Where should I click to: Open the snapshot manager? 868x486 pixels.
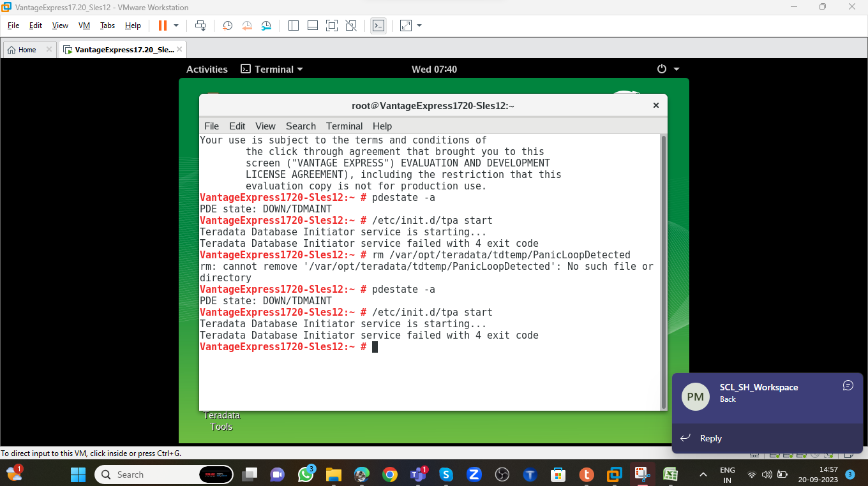coord(267,26)
